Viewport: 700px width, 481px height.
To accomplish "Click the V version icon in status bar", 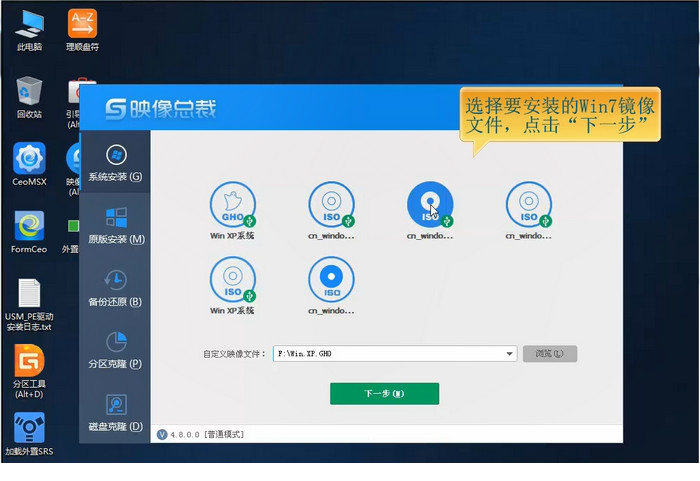I will [162, 435].
